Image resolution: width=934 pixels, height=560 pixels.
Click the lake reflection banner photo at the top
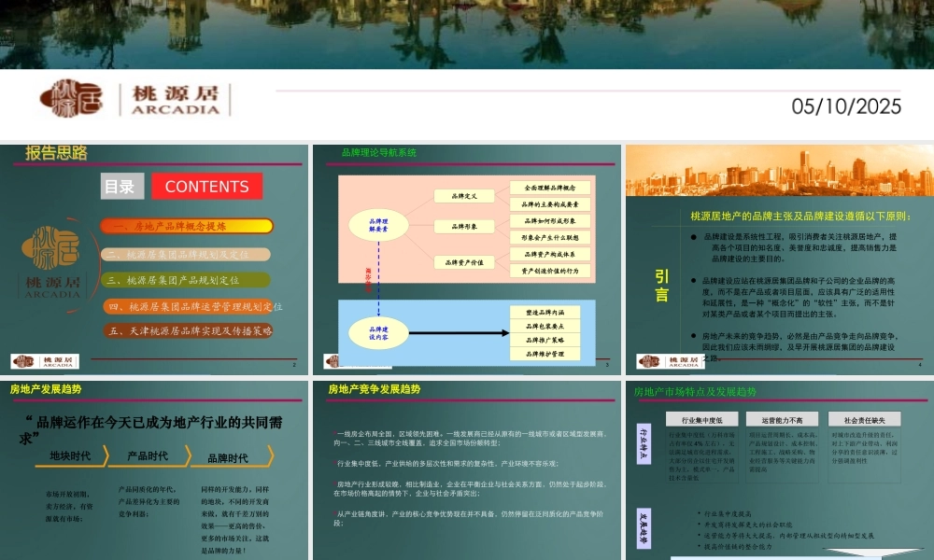coord(467,34)
